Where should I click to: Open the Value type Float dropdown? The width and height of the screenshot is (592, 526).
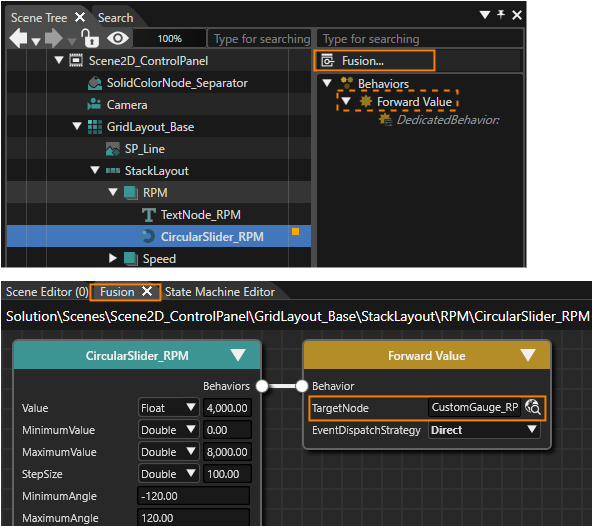(x=168, y=408)
